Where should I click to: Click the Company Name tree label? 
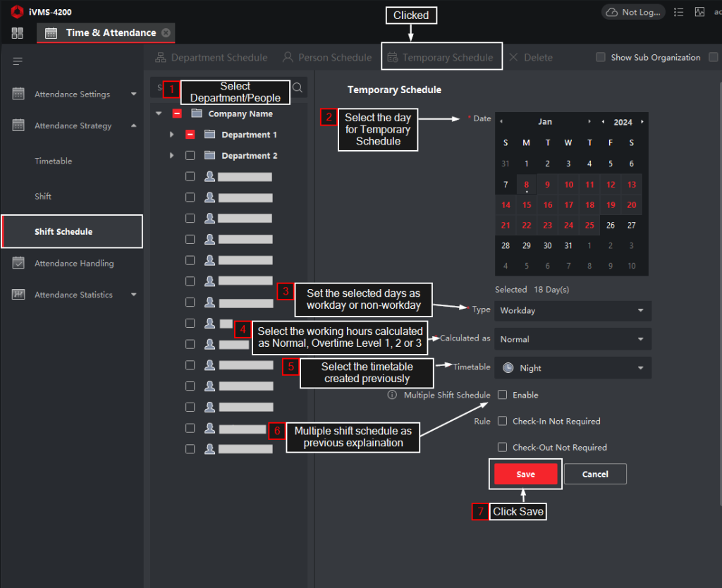[240, 114]
